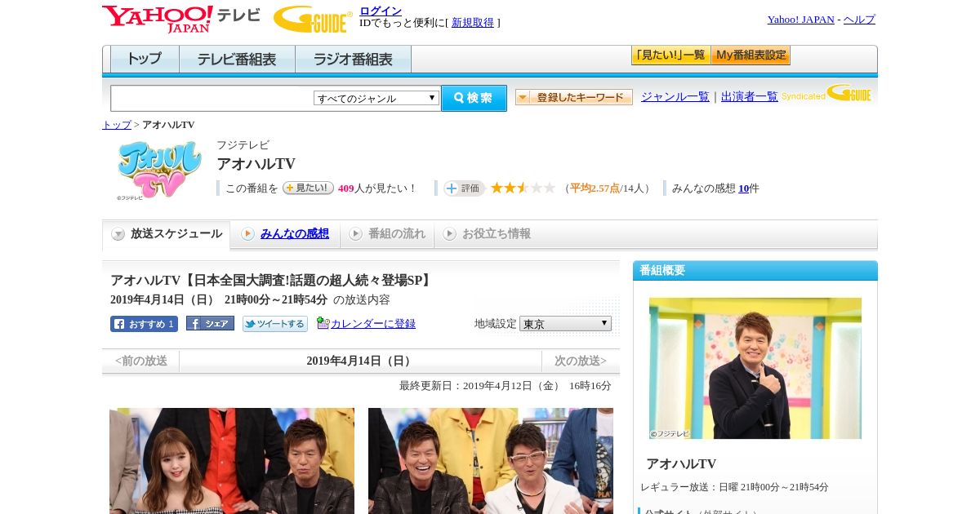Click the left program scene photo
Viewport: 980px width, 514px height.
point(232,461)
